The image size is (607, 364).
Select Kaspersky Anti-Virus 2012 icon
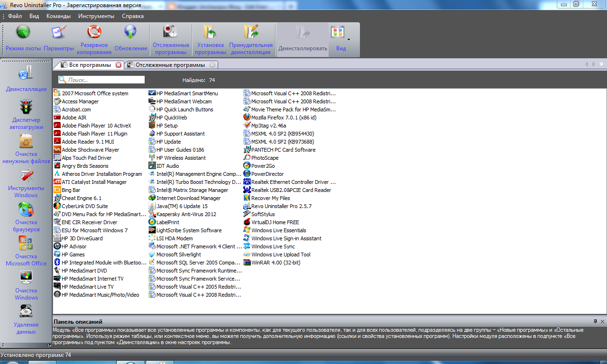pyautogui.click(x=152, y=214)
